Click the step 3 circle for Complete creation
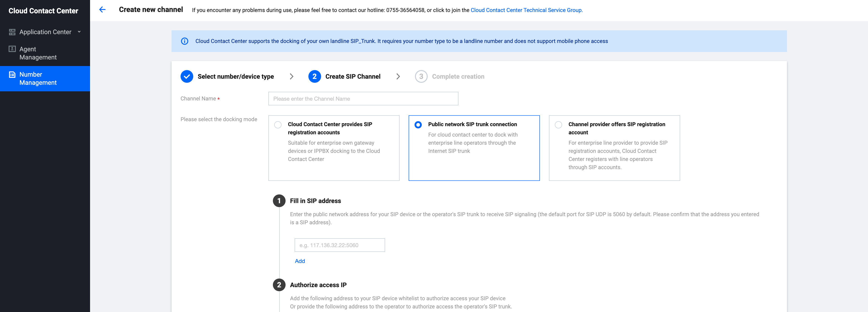Screen dimensions: 868x312 [421, 76]
